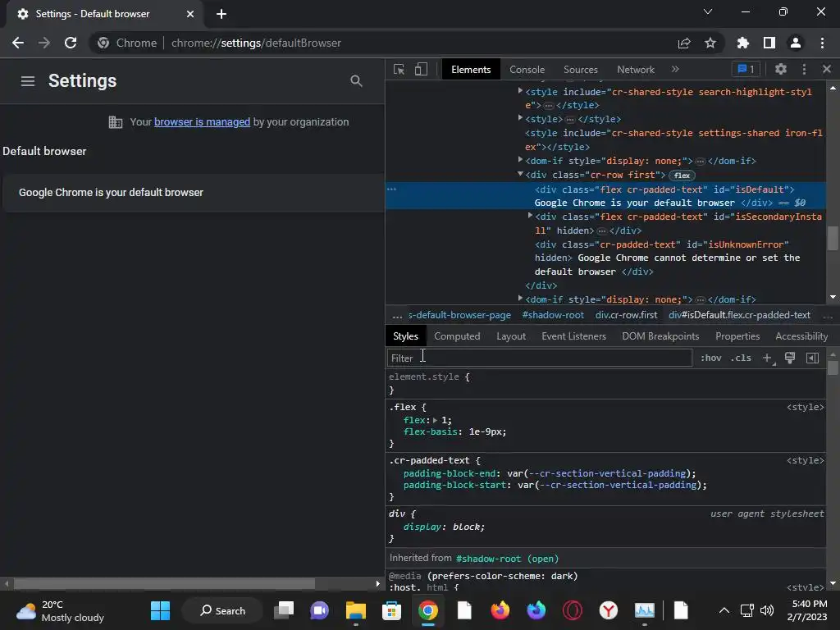Click the search settings magnifier icon
The width and height of the screenshot is (840, 630).
pos(356,81)
